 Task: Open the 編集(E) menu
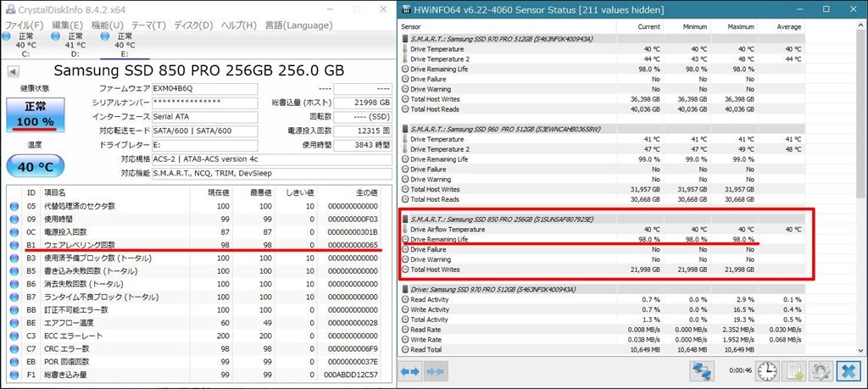68,25
